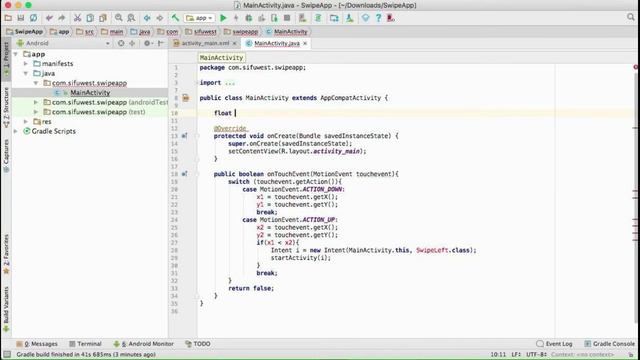Viewport: 640px width, 360px height.
Task: Click the sifuwest breadcrumb folder
Action: [200, 31]
